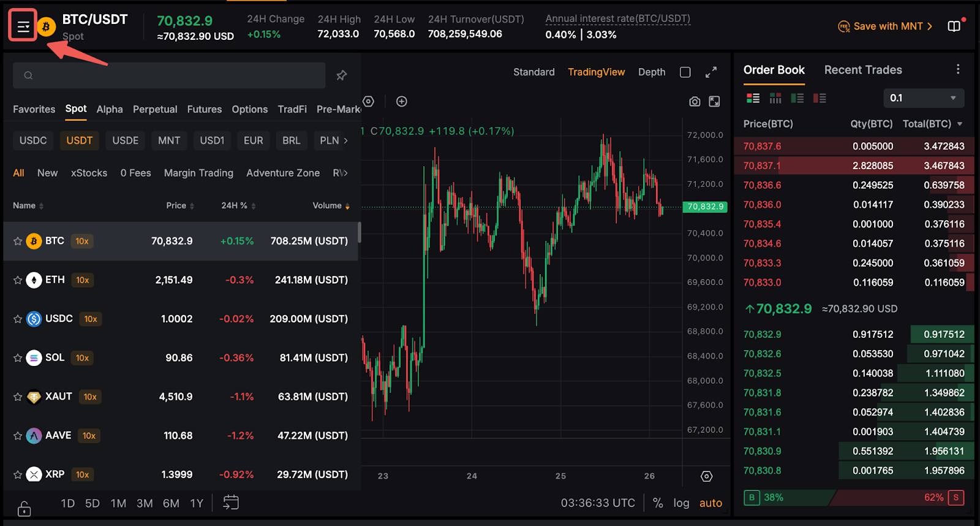Toggle the checkbox next to Depth
This screenshot has width=980, height=526.
coord(685,72)
